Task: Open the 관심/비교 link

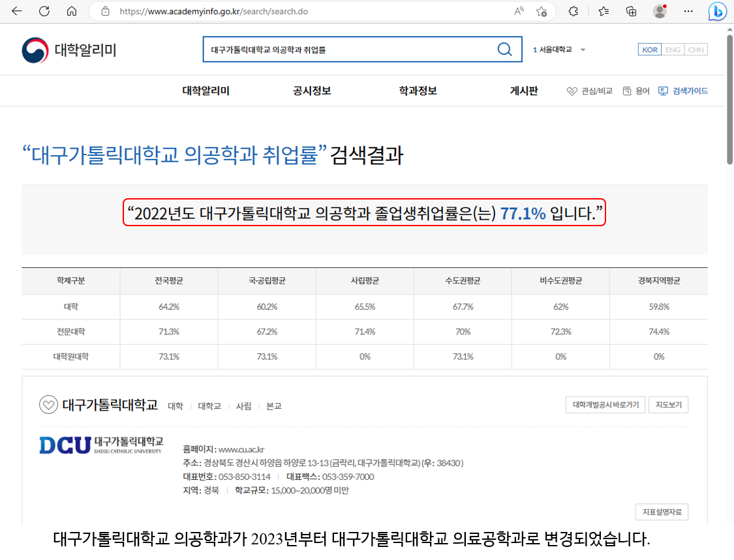Action: (590, 91)
